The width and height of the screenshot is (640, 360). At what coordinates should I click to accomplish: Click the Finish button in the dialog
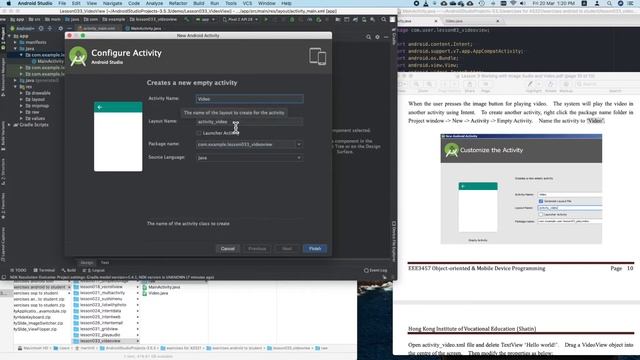(x=315, y=248)
